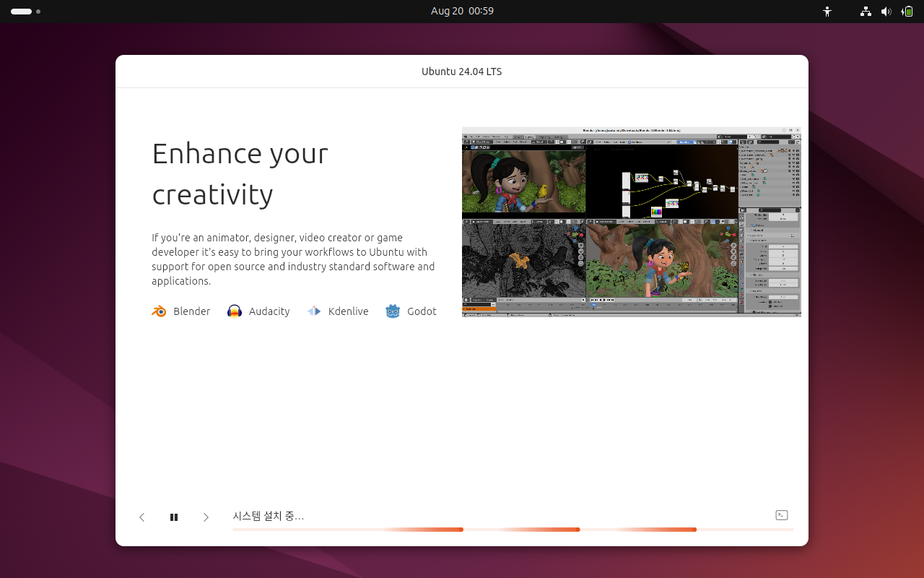Pause the installer slideshow

pos(174,517)
